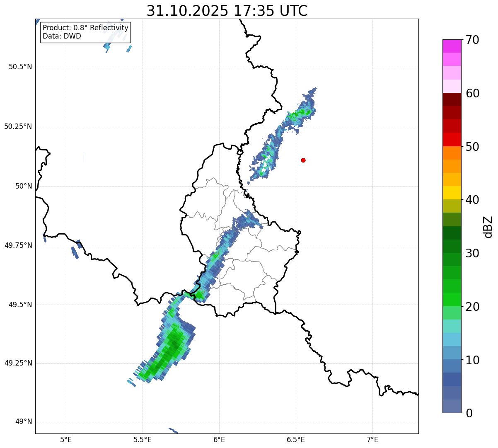498x448 pixels.
Task: Click the magenta top colorbar segment
Action: pyautogui.click(x=452, y=46)
